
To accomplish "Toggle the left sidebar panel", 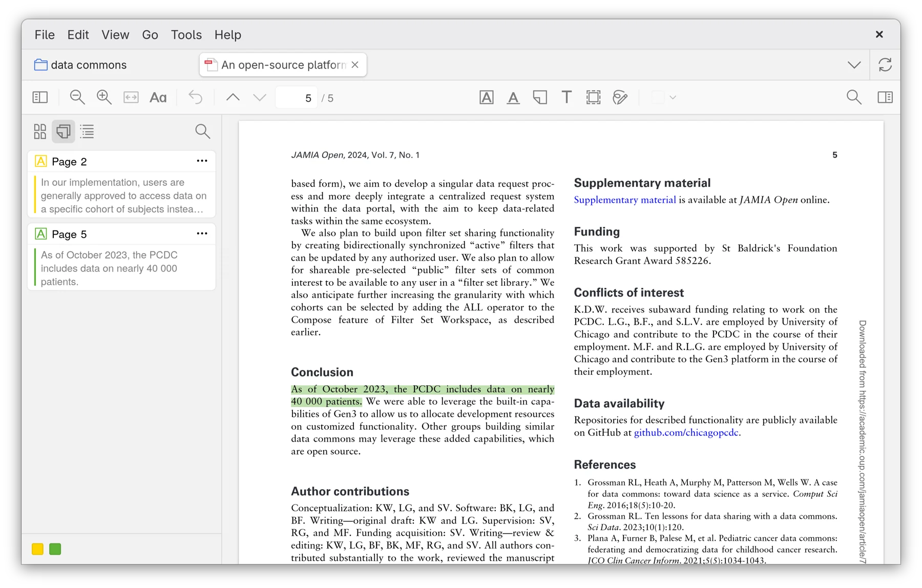I will pos(40,97).
